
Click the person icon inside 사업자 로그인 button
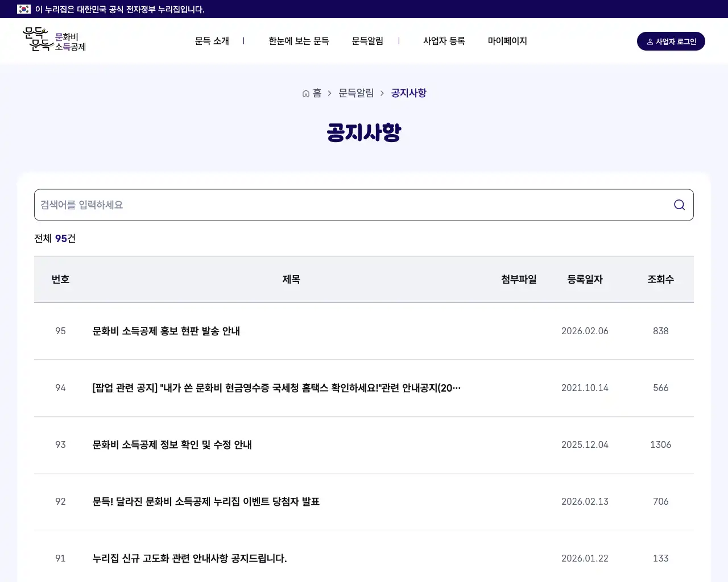649,41
